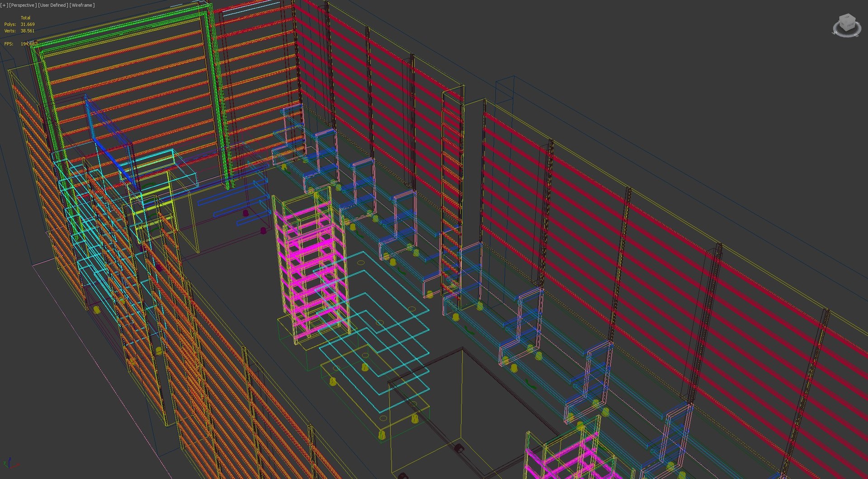Open the [+] viewport general menu
This screenshot has height=479, width=868.
coord(4,5)
